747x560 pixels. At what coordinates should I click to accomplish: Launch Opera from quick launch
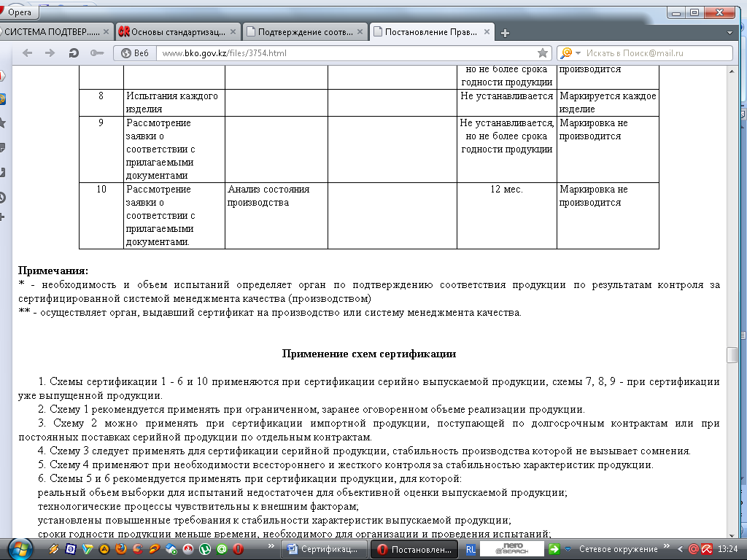click(238, 549)
